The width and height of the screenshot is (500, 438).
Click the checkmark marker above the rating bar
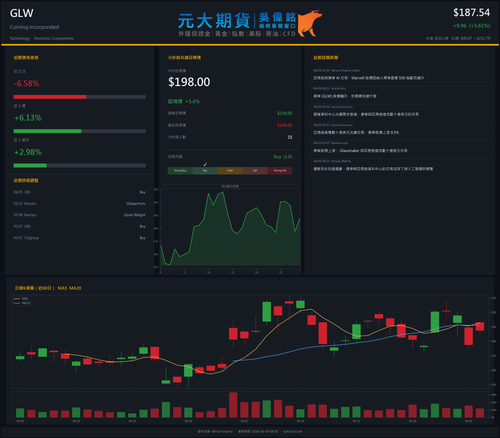point(205,164)
